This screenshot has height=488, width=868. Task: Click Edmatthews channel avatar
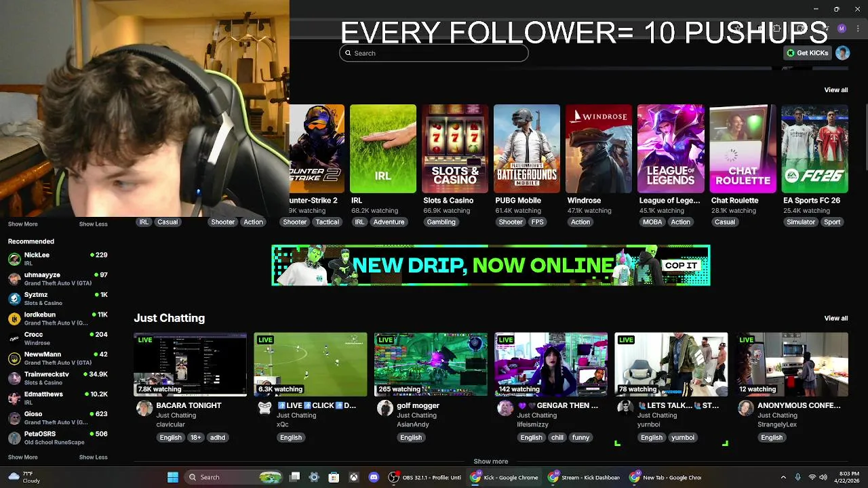coord(14,398)
